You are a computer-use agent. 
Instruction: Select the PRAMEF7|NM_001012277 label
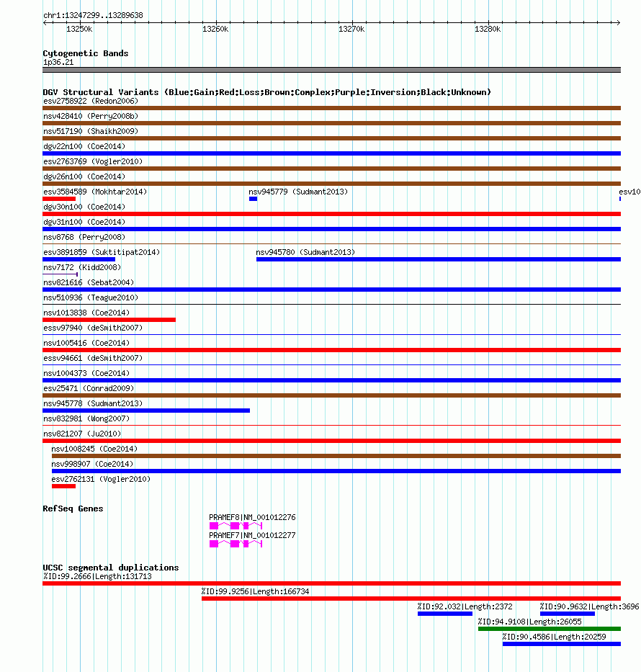[252, 535]
